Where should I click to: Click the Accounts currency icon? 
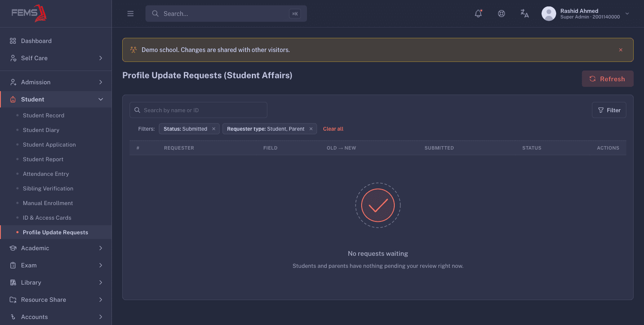[13, 317]
